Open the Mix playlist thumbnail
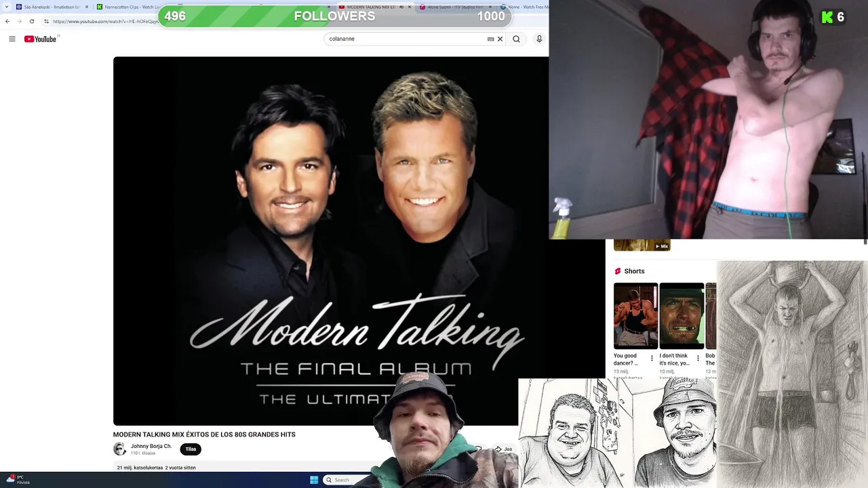868x488 pixels. click(x=642, y=245)
